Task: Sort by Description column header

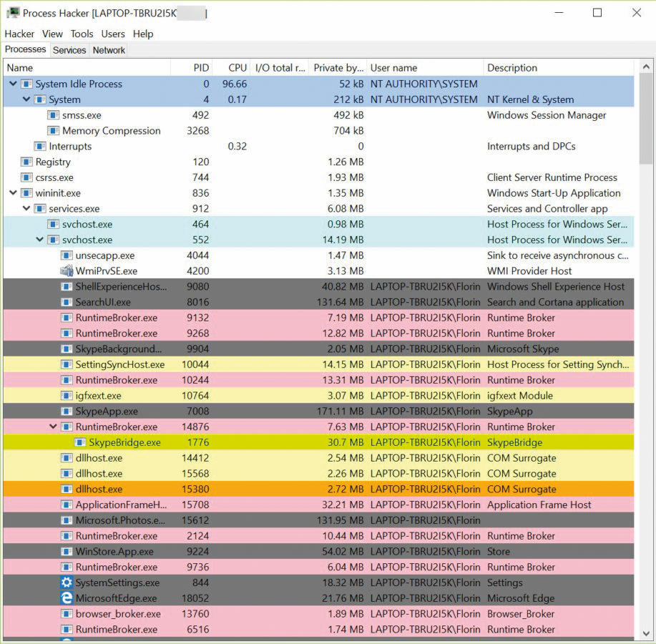Action: coord(559,68)
